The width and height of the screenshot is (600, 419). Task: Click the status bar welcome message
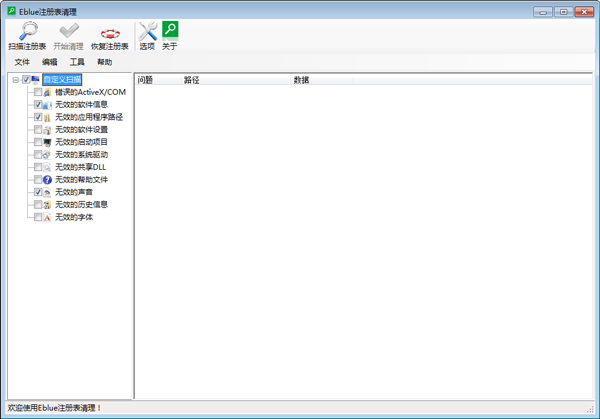click(x=54, y=408)
